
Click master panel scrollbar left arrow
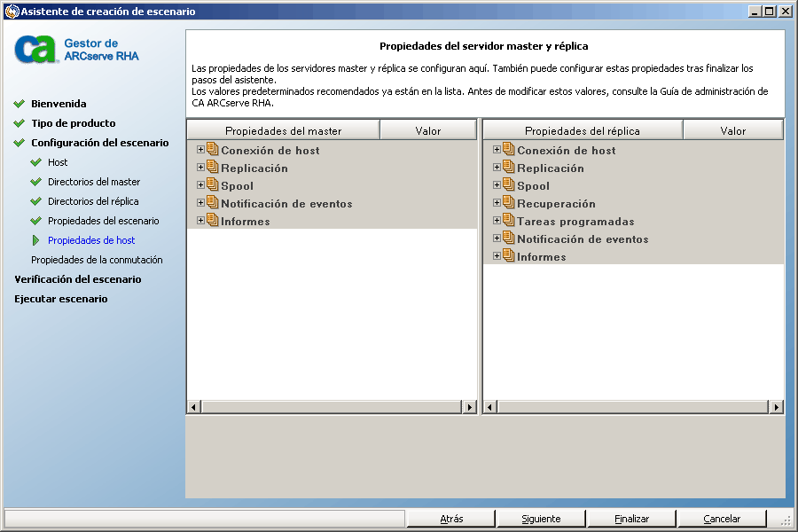(x=193, y=407)
